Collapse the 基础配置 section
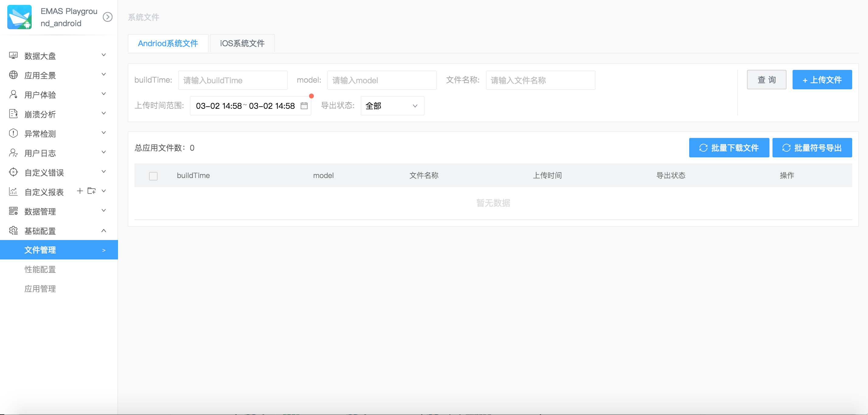 coord(104,231)
